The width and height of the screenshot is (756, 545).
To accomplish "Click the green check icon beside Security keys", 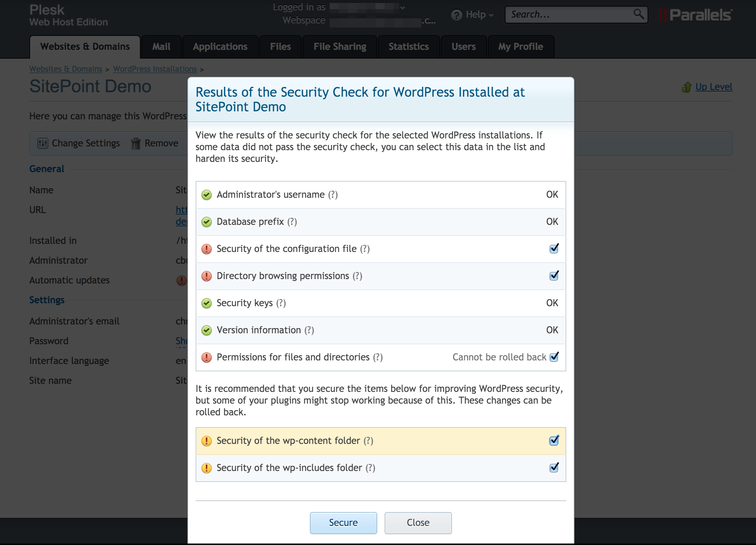I will [207, 303].
